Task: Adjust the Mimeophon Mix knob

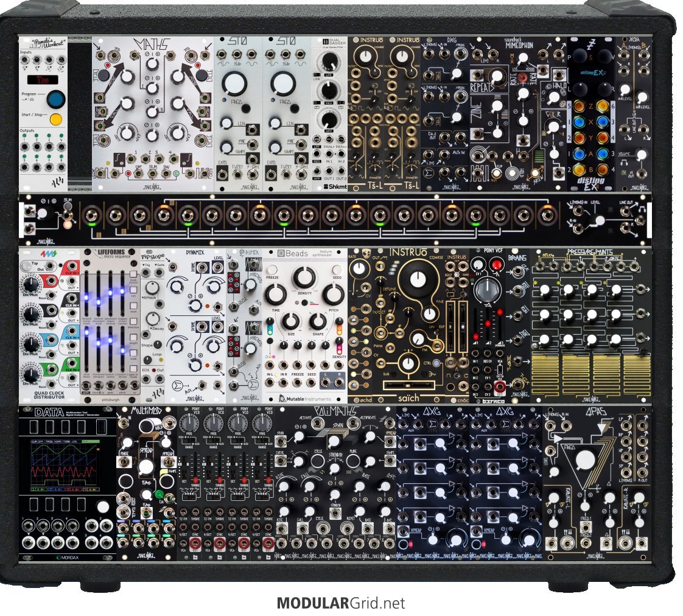Action: tap(523, 58)
